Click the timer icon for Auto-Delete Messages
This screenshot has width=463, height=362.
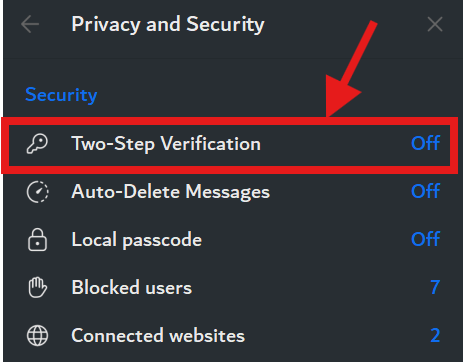click(37, 192)
